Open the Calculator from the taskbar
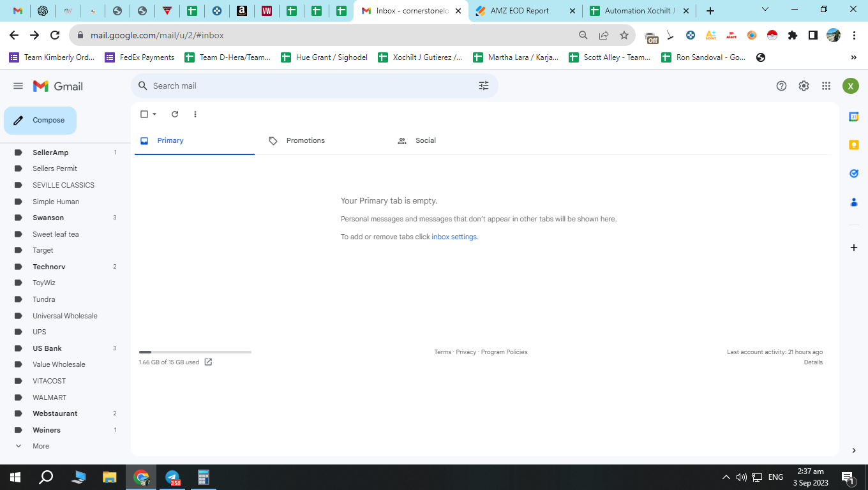The image size is (868, 490). (204, 477)
